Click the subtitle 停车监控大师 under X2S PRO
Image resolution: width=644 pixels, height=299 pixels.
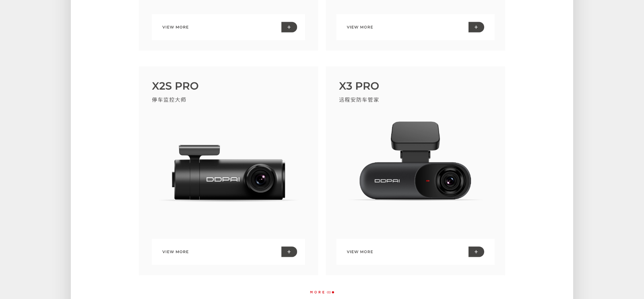tap(169, 100)
